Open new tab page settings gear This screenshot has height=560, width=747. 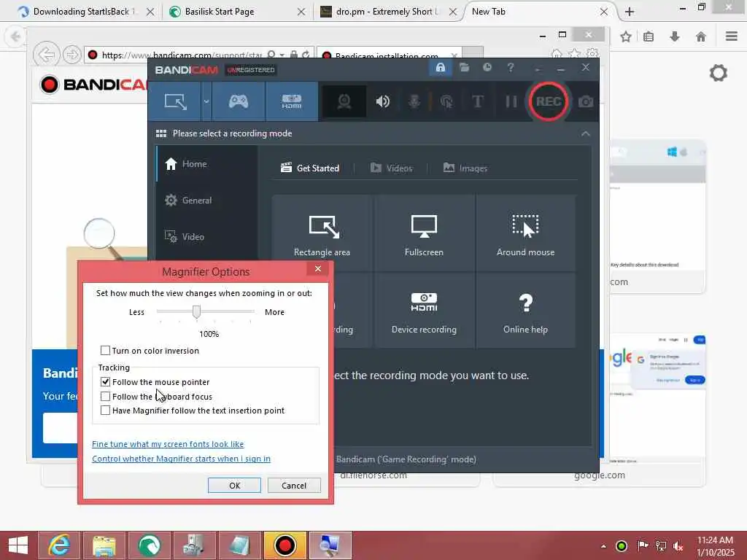pyautogui.click(x=719, y=74)
